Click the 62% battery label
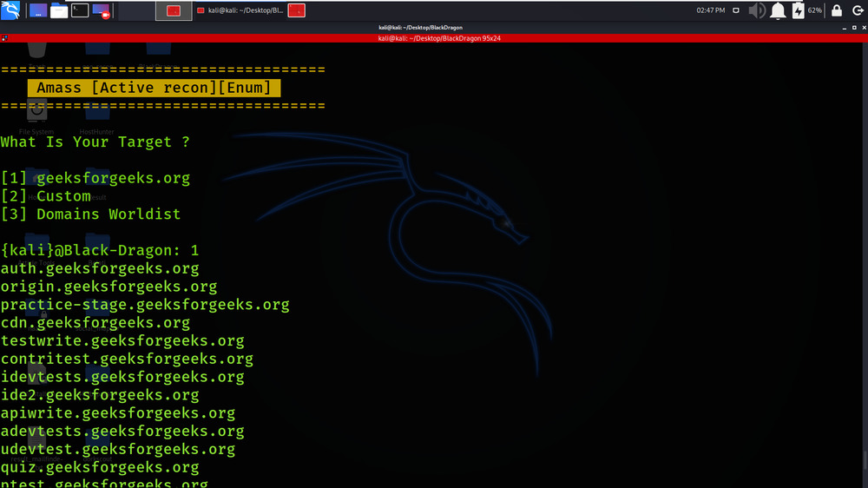The height and width of the screenshot is (488, 868). pyautogui.click(x=814, y=10)
